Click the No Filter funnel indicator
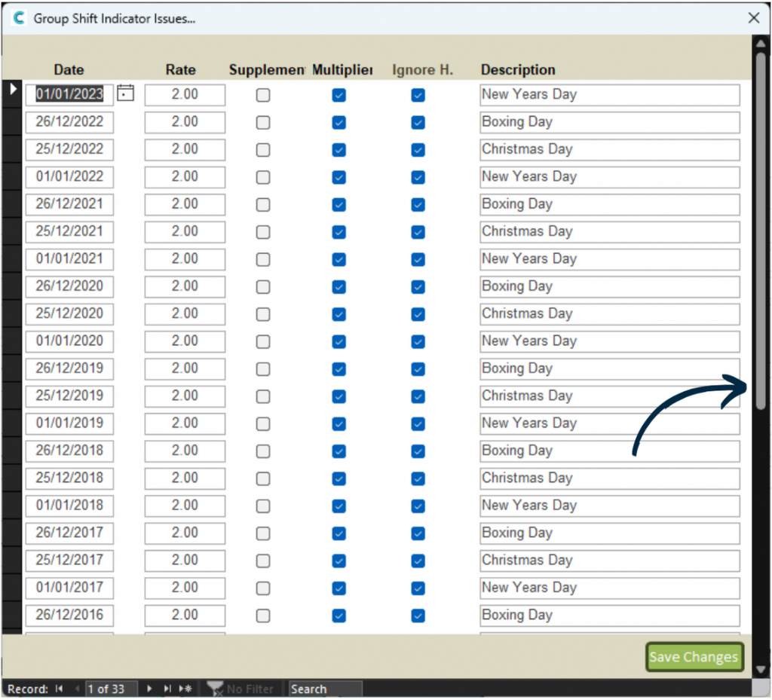 [240, 689]
